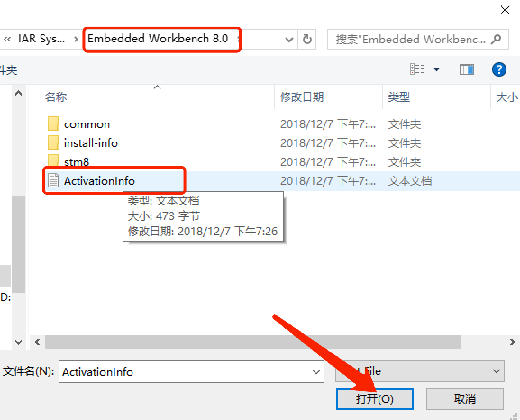Select the stm8 folder
520x420 pixels.
[76, 162]
